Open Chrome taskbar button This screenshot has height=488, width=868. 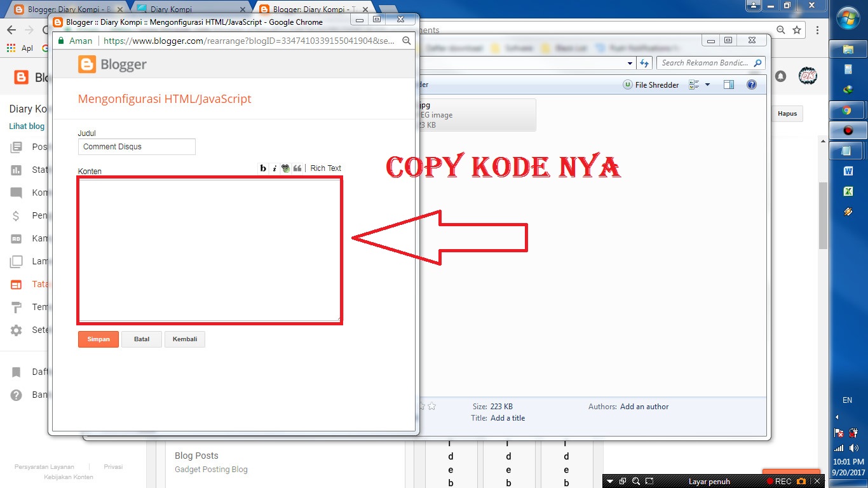point(848,110)
